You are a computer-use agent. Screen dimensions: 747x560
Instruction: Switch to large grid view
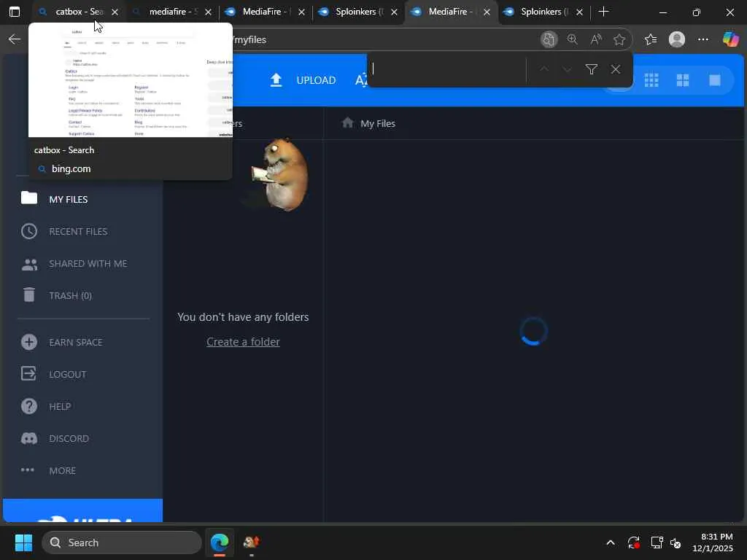[x=683, y=80]
